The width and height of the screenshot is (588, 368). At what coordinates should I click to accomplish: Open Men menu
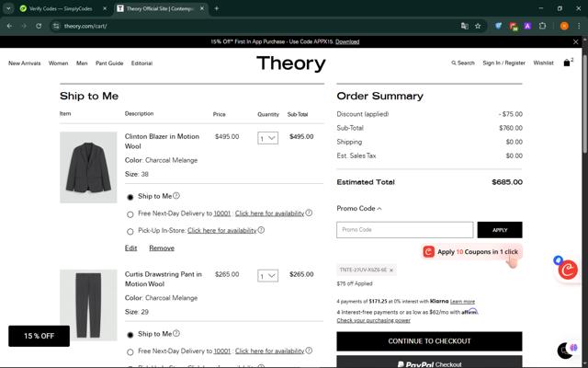(x=82, y=63)
